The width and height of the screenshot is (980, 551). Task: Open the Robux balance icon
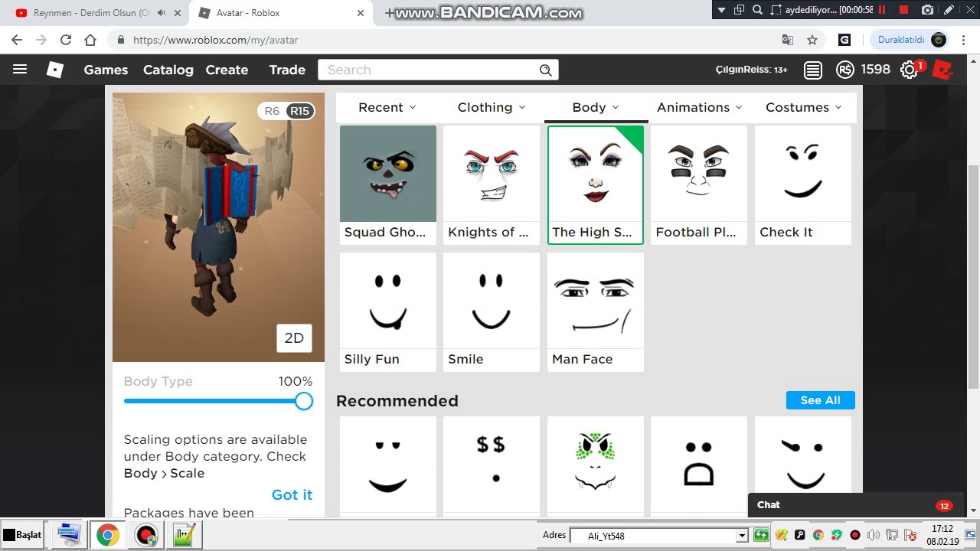point(845,70)
